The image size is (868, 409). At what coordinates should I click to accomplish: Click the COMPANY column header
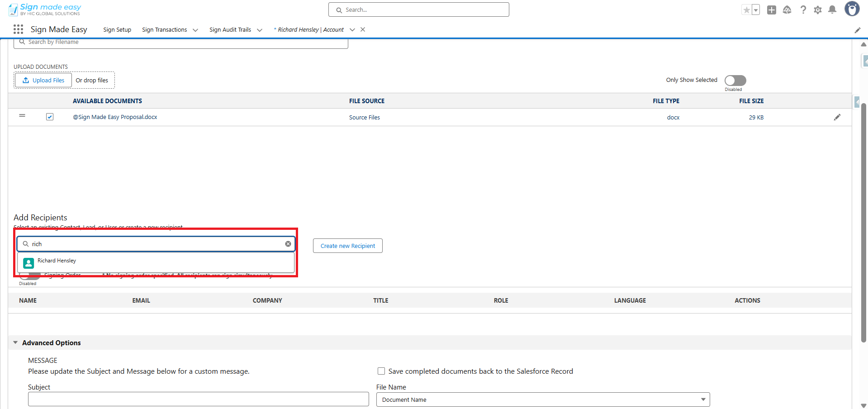267,300
